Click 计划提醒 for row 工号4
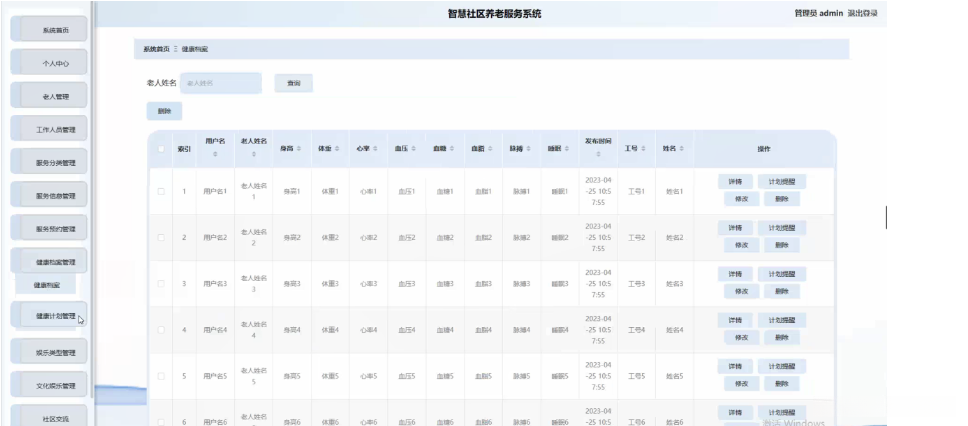The image size is (968, 426). pos(782,320)
